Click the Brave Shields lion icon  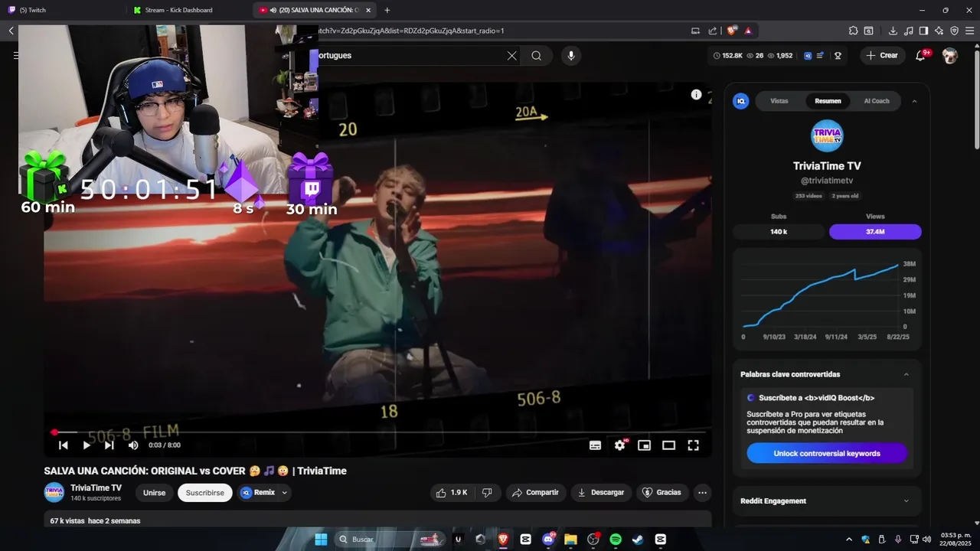[x=732, y=31]
